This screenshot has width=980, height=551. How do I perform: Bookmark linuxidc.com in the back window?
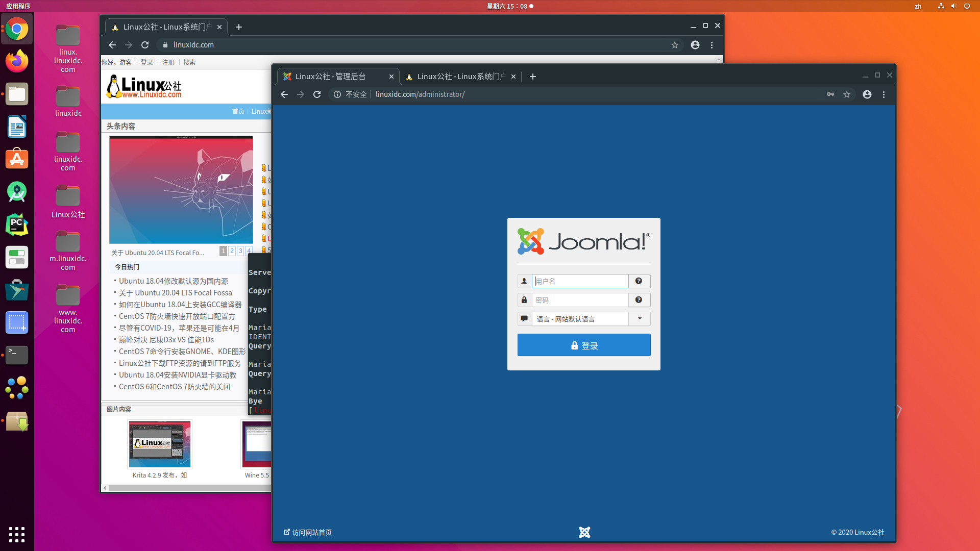675,45
